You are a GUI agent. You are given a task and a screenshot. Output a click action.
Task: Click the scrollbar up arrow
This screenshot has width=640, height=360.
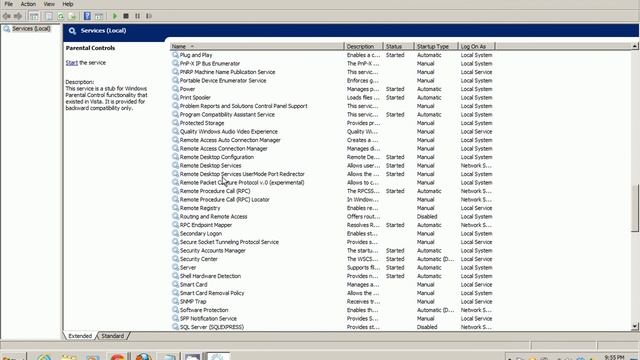635,47
